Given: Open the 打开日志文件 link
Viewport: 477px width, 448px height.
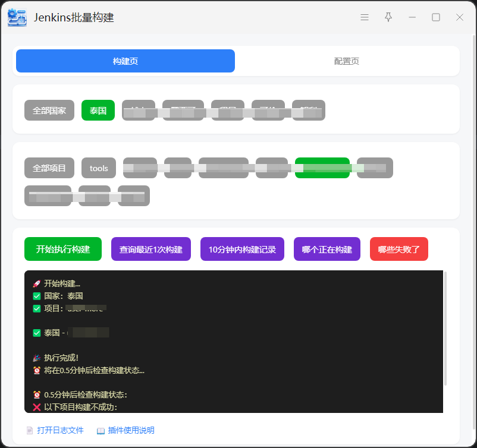Looking at the screenshot, I should [60, 430].
